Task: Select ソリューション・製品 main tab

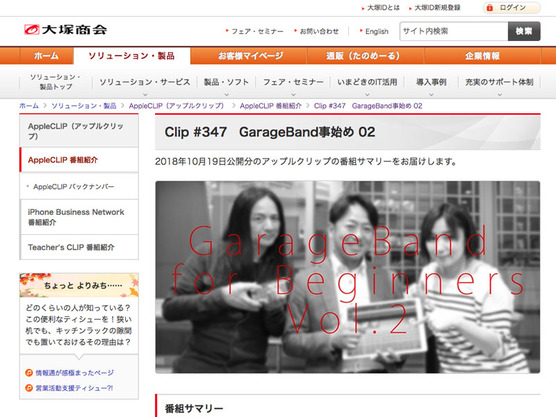Action: 132,56
